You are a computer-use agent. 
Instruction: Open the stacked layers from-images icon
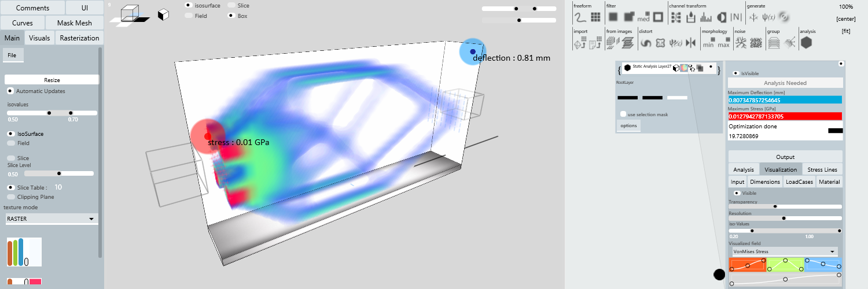(628, 43)
